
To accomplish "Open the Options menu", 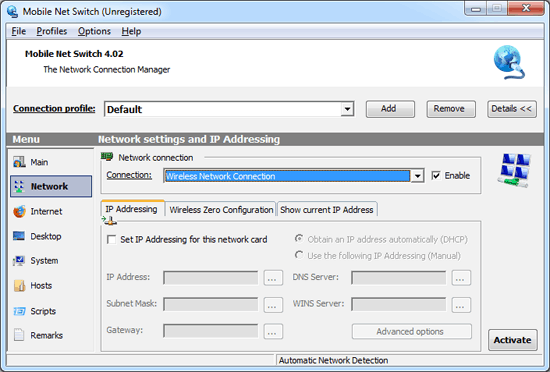I will (94, 31).
